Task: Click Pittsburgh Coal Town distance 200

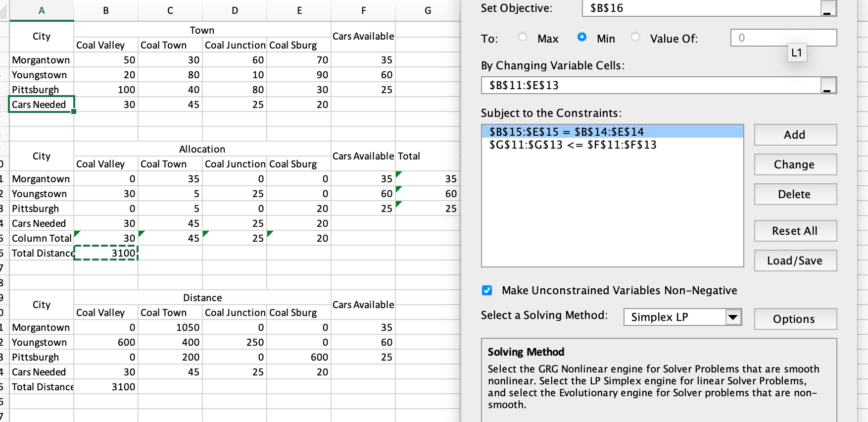Action: pyautogui.click(x=170, y=357)
